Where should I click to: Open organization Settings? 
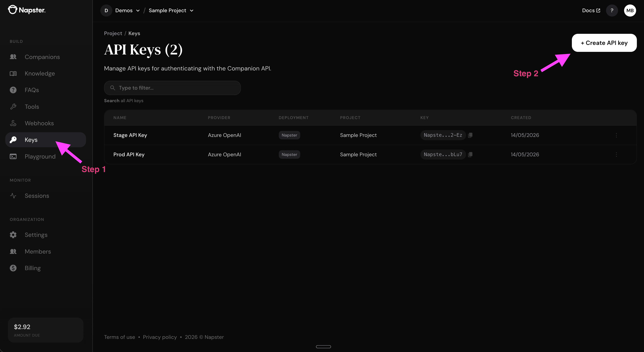(36, 235)
